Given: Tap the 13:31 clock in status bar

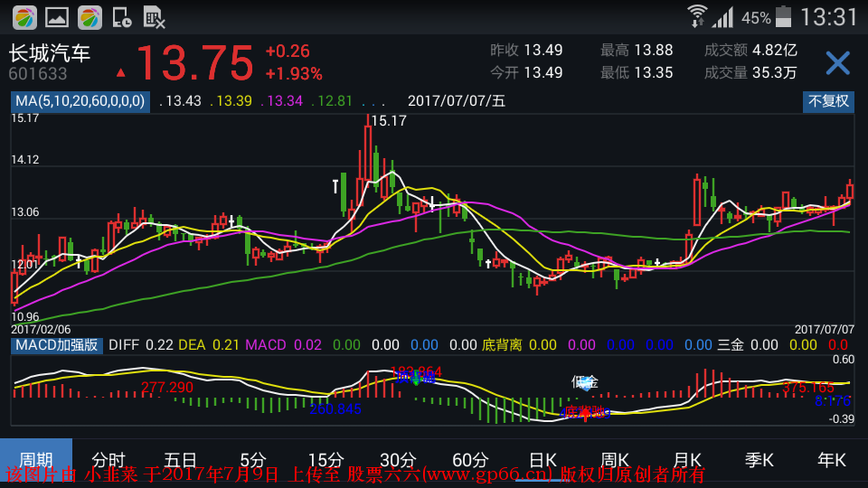Looking at the screenshot, I should click(x=829, y=17).
